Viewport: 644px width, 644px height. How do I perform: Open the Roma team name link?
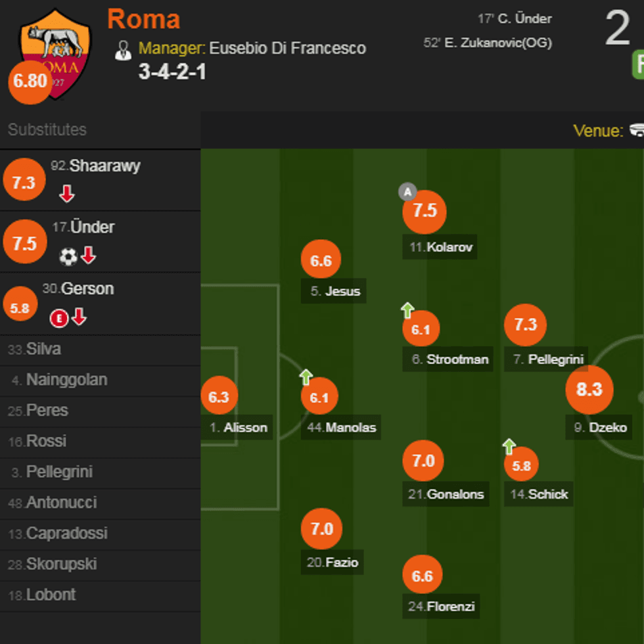click(143, 19)
